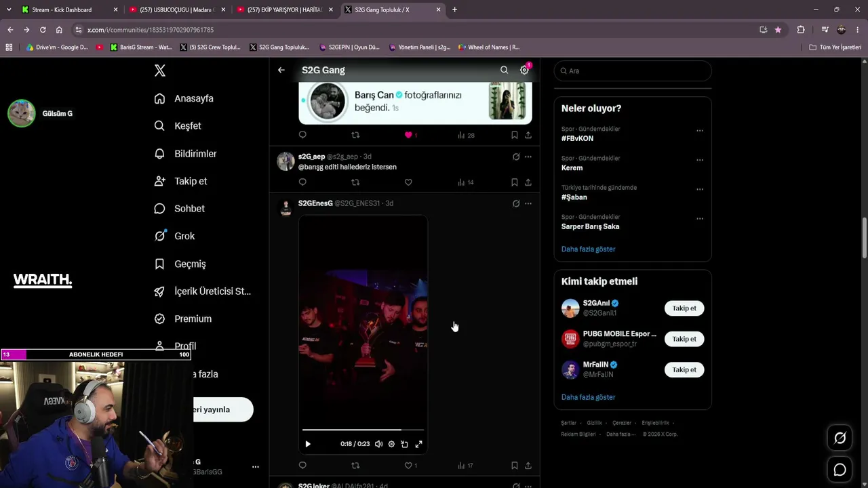The width and height of the screenshot is (868, 488).
Task: Show more accounts under Kimi takip etmeli
Action: 588,397
